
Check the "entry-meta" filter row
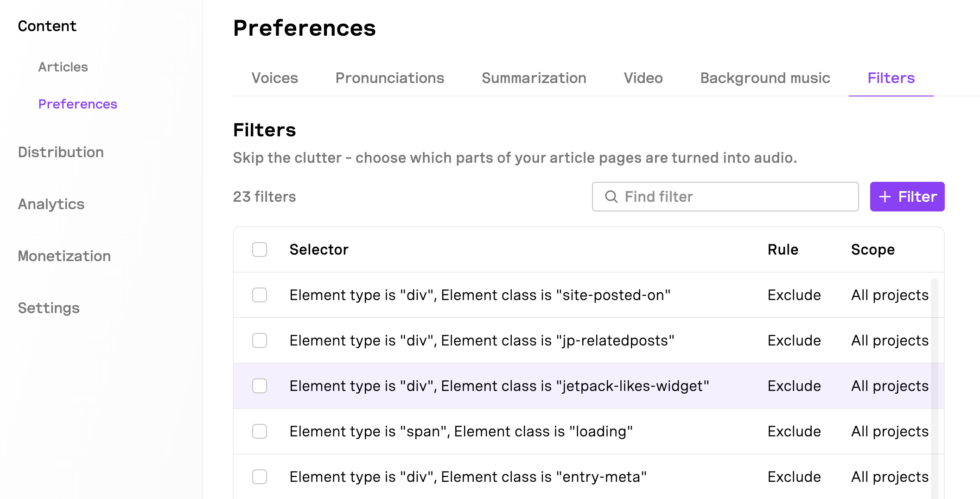click(x=260, y=477)
